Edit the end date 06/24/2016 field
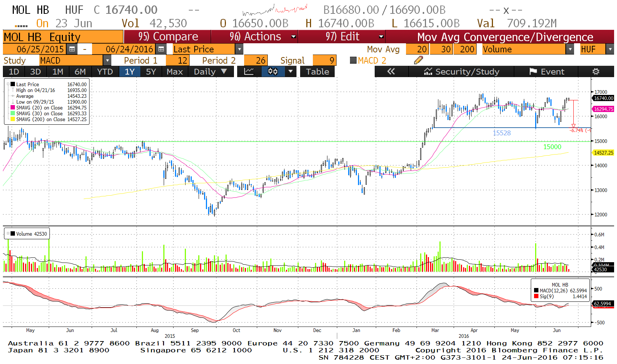 (x=124, y=49)
